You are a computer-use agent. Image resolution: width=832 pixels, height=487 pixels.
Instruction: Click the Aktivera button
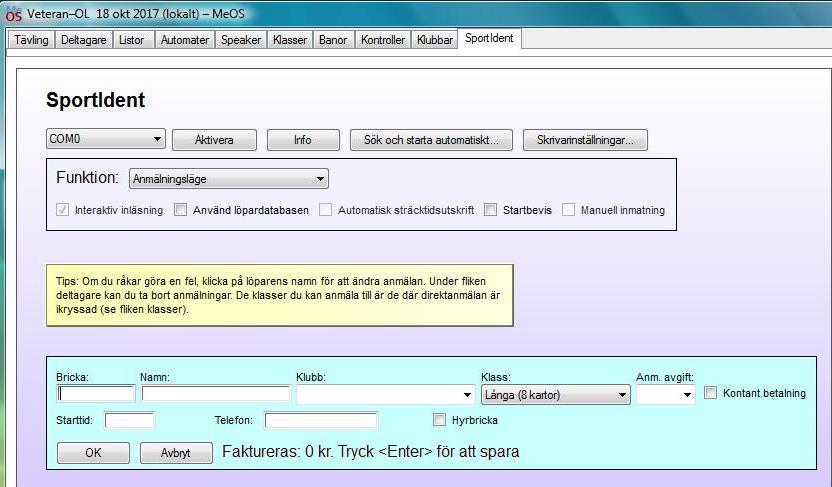point(214,140)
